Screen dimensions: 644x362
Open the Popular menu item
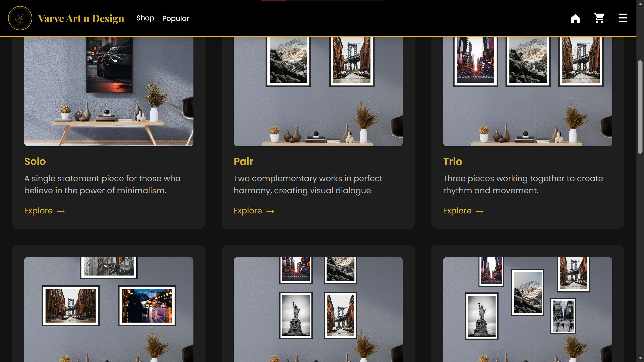(x=176, y=18)
